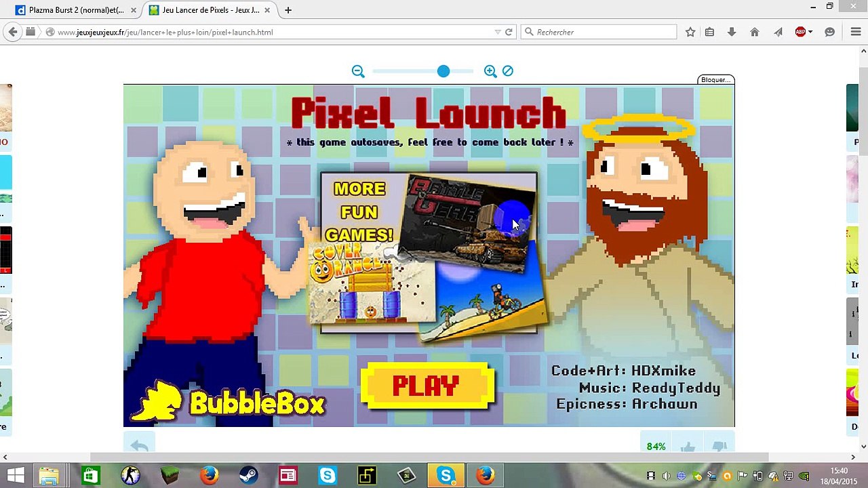The image size is (868, 488).
Task: Click the thumbs down rating icon
Action: [719, 447]
